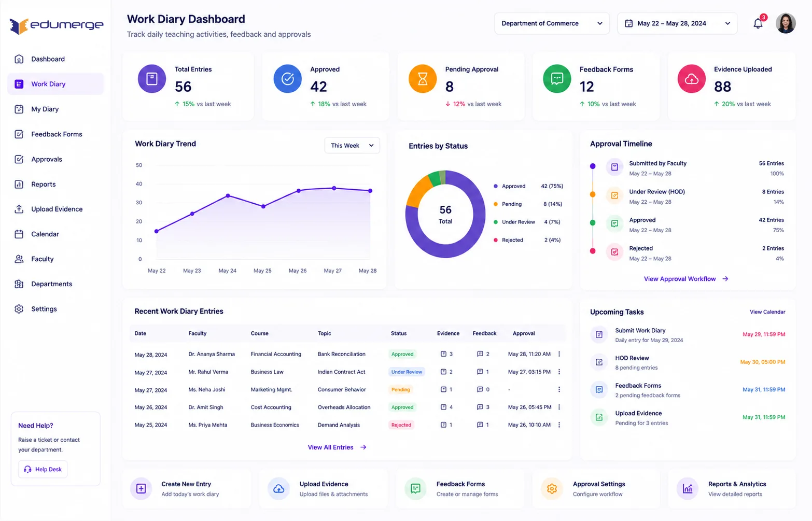
Task: Click the Under Review status badge
Action: tap(407, 372)
